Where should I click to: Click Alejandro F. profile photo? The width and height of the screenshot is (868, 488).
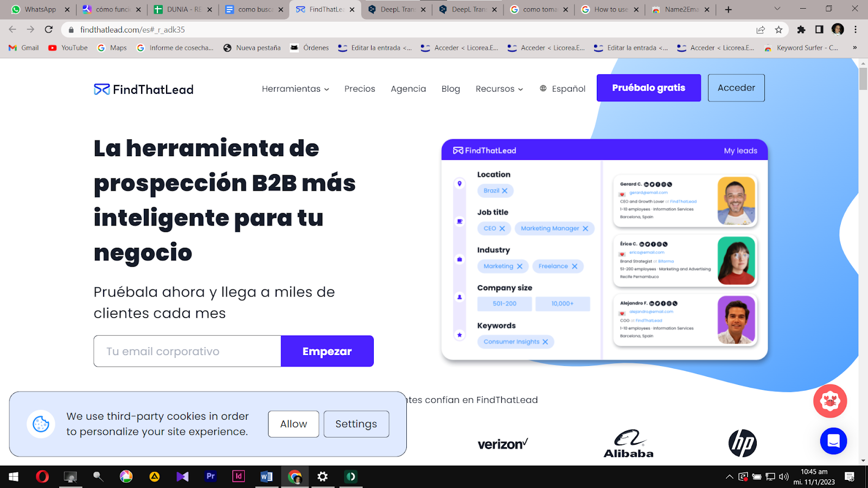(736, 320)
